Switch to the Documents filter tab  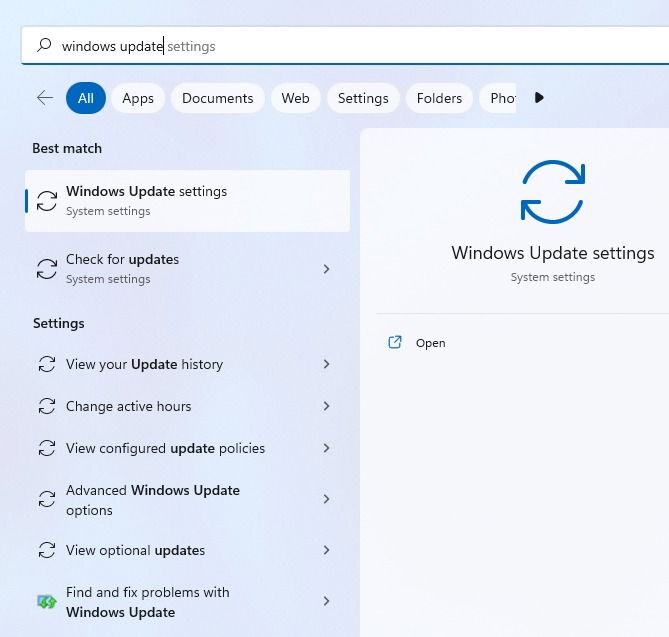[x=217, y=98]
